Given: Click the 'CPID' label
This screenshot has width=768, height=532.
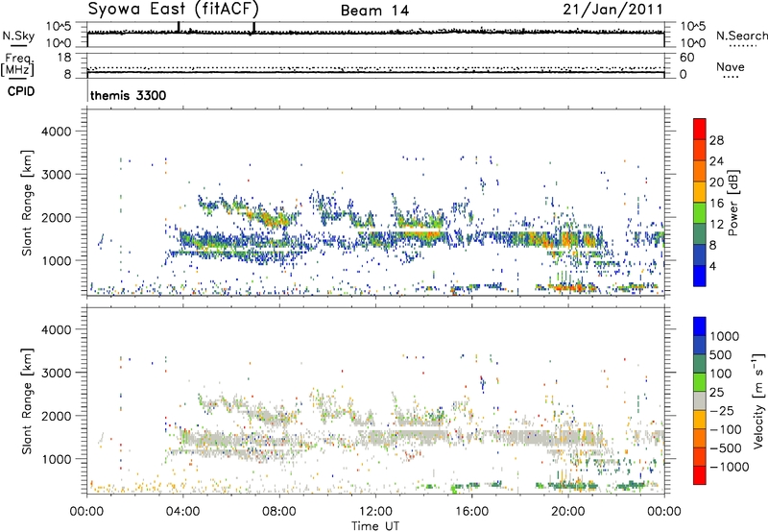Looking at the screenshot, I should tap(21, 91).
